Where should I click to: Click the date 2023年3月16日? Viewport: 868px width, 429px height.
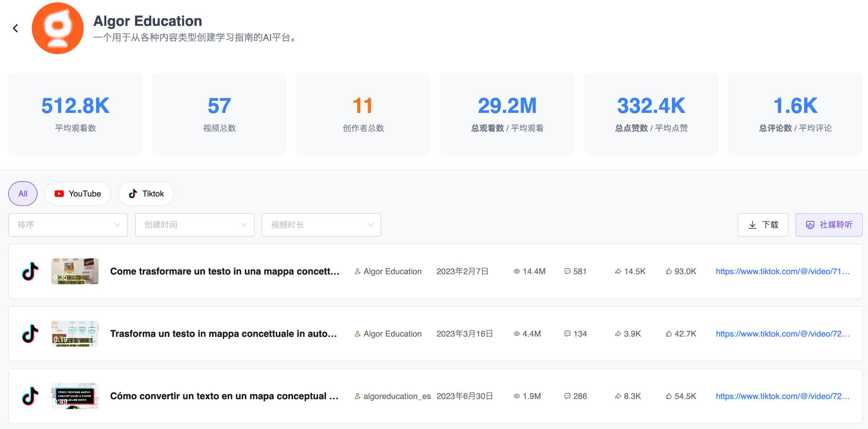(x=465, y=334)
